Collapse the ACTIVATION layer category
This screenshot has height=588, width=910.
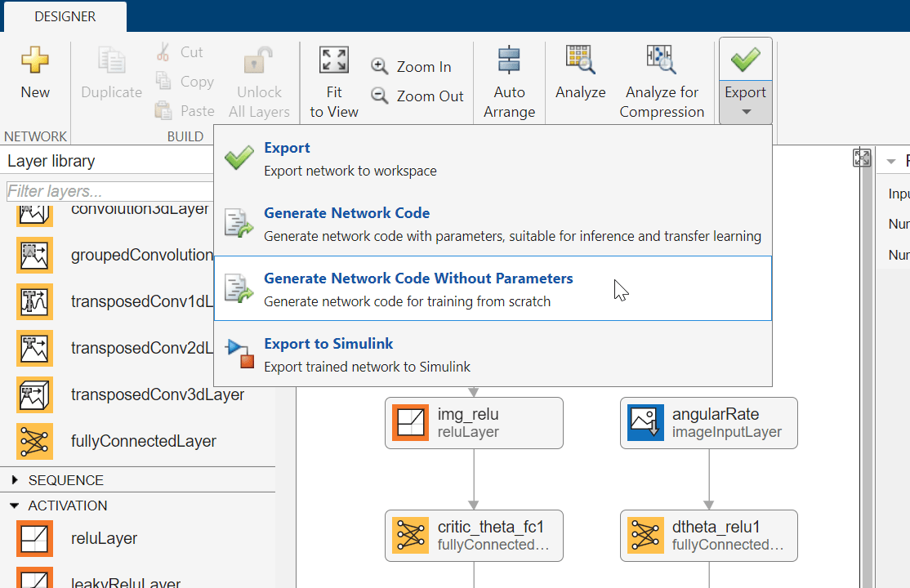point(15,506)
